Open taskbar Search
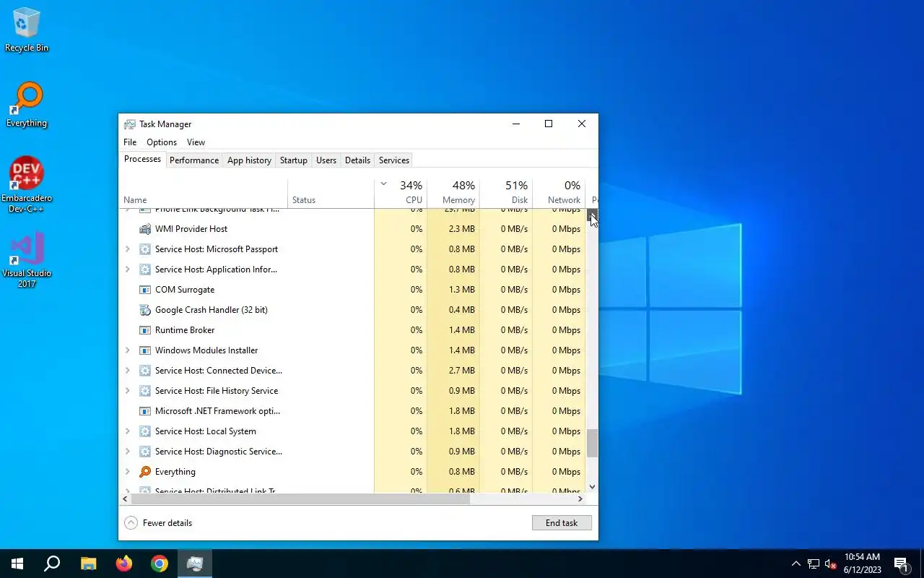 pos(52,564)
